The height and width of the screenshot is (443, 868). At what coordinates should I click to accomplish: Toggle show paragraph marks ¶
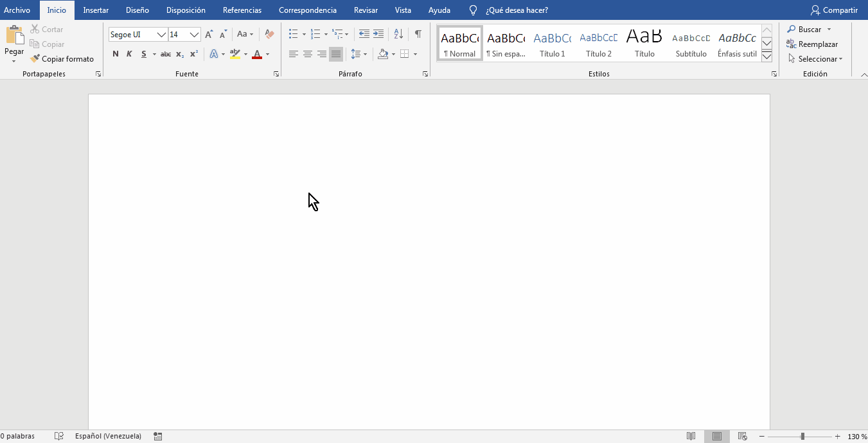click(x=418, y=34)
